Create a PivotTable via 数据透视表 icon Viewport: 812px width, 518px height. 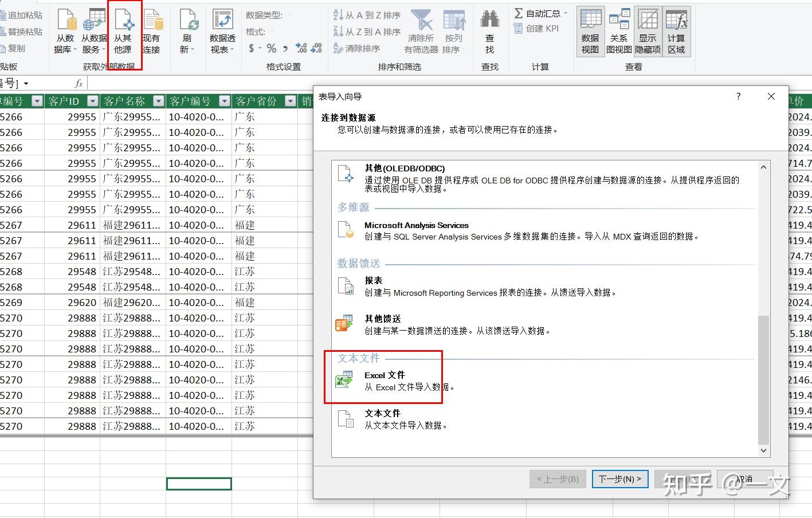pyautogui.click(x=222, y=32)
